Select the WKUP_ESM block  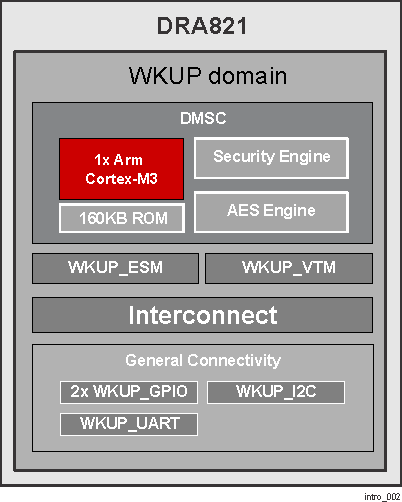(116, 268)
